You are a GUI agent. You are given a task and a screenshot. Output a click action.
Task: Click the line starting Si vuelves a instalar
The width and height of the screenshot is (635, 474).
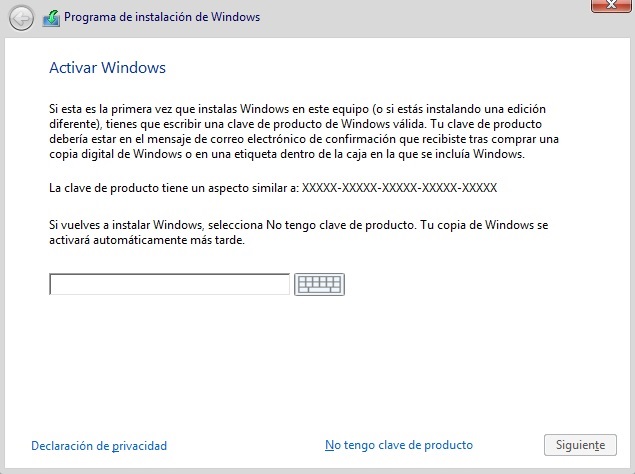298,225
